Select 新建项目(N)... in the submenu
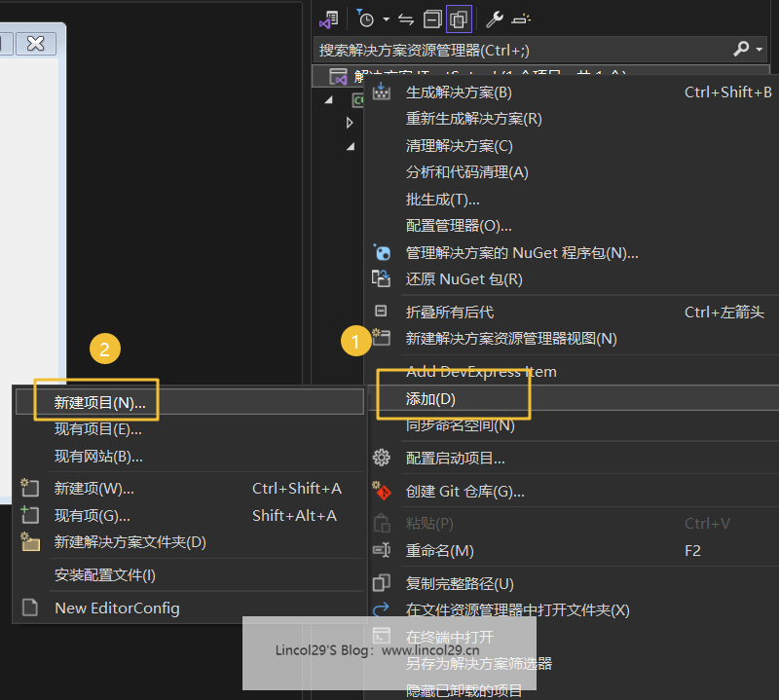 click(99, 401)
